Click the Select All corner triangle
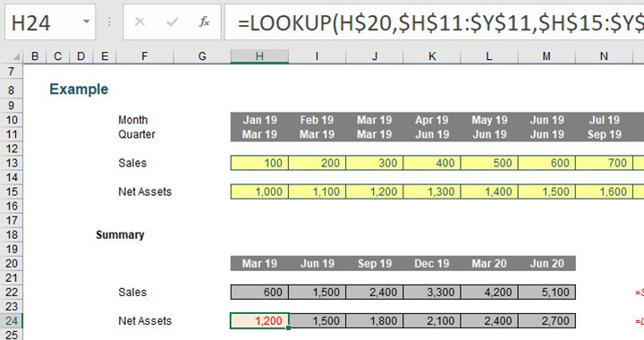 click(x=16, y=56)
